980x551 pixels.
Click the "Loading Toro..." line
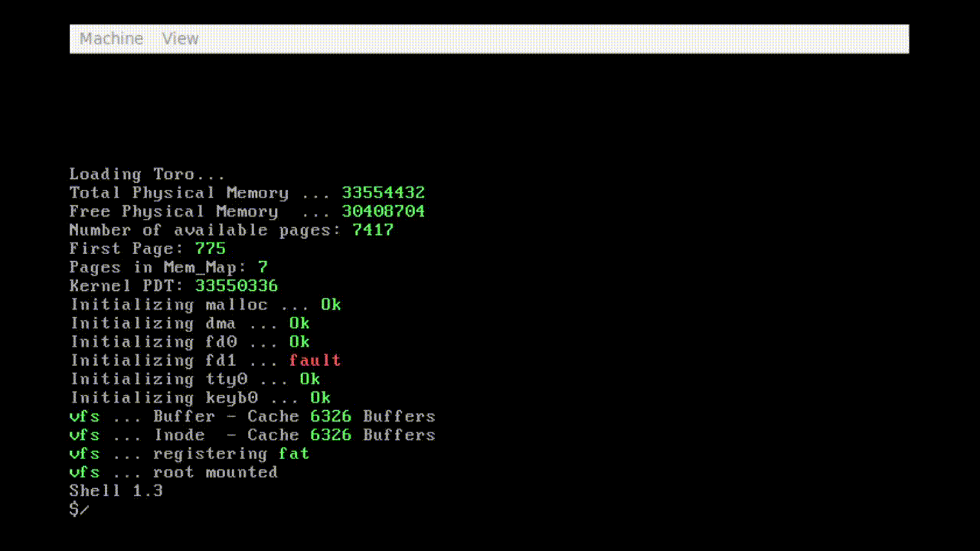(x=148, y=174)
